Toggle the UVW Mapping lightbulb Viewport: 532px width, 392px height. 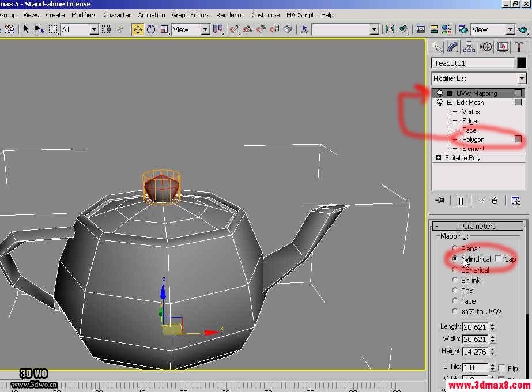click(x=440, y=93)
